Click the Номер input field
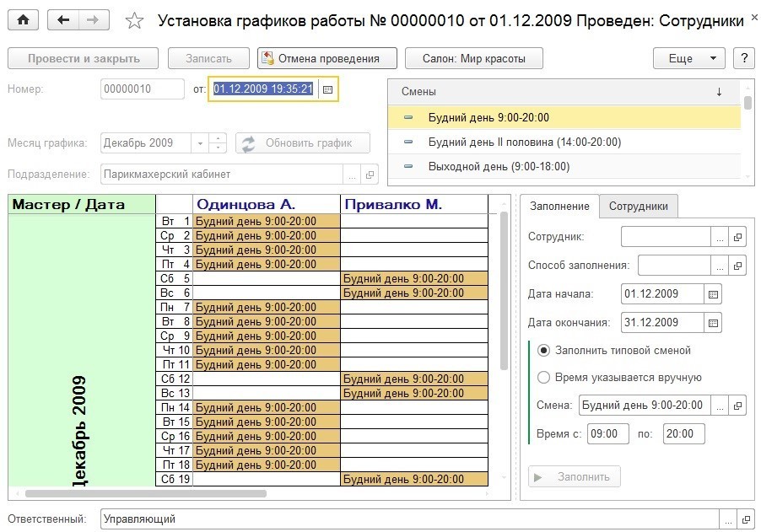Image resolution: width=761 pixels, height=532 pixels. pyautogui.click(x=143, y=89)
